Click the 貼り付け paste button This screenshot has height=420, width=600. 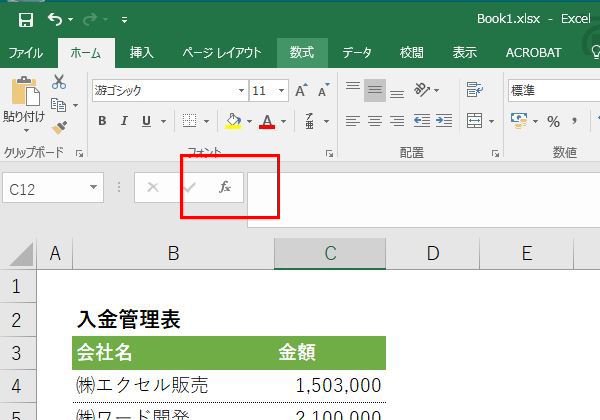click(23, 104)
